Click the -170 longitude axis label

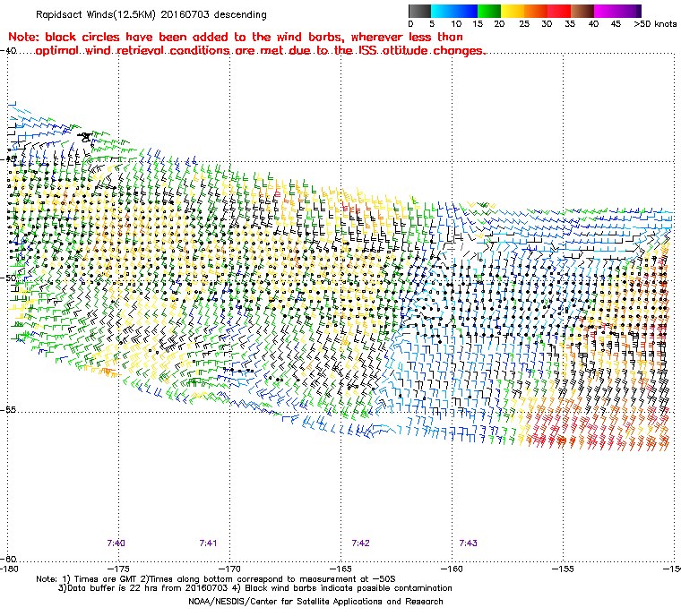[x=229, y=569]
